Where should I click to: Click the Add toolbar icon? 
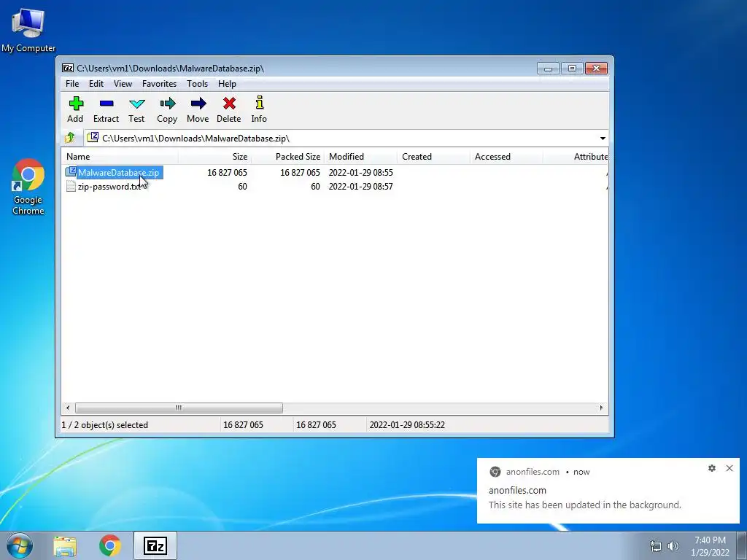tap(76, 104)
